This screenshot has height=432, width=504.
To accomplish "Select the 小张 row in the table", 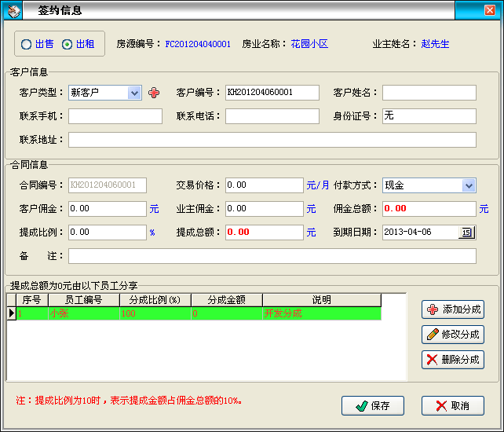I will coord(82,313).
